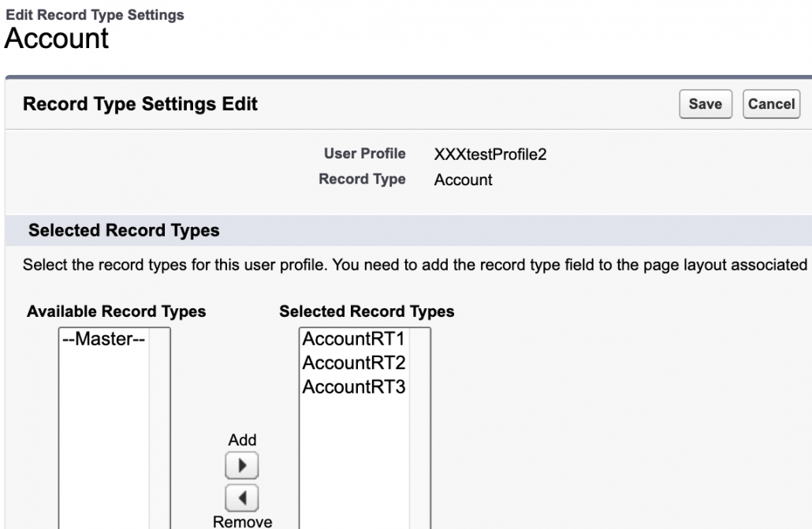The width and height of the screenshot is (812, 529).
Task: Cancel the record type settings edit
Action: tap(771, 104)
